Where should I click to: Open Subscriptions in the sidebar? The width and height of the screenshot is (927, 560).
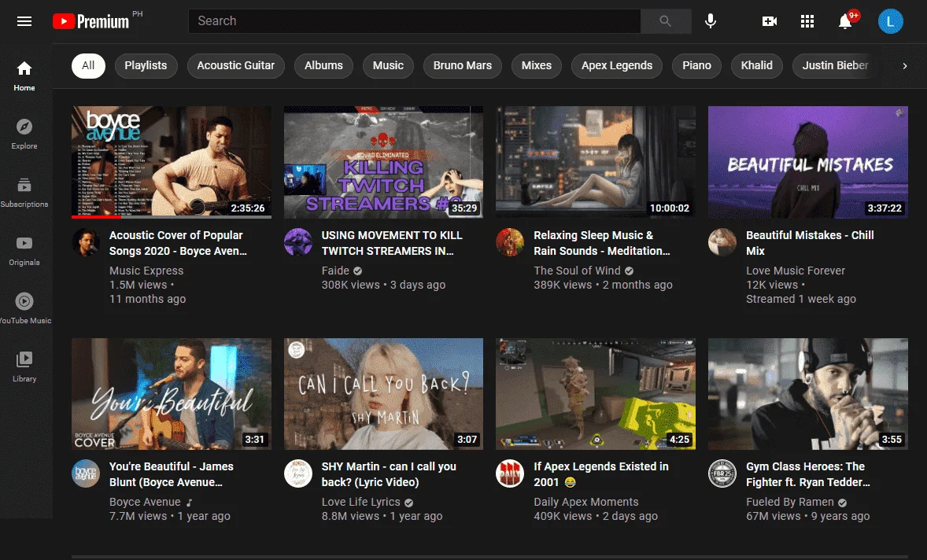(x=24, y=193)
